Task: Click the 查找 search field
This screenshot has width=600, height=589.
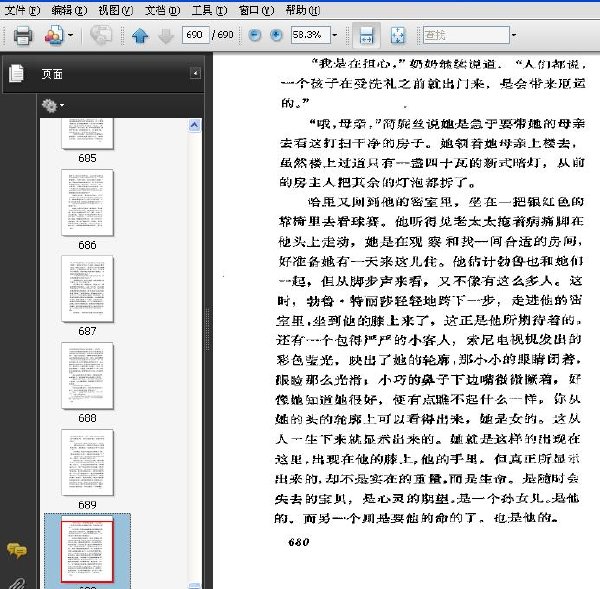Action: [466, 35]
